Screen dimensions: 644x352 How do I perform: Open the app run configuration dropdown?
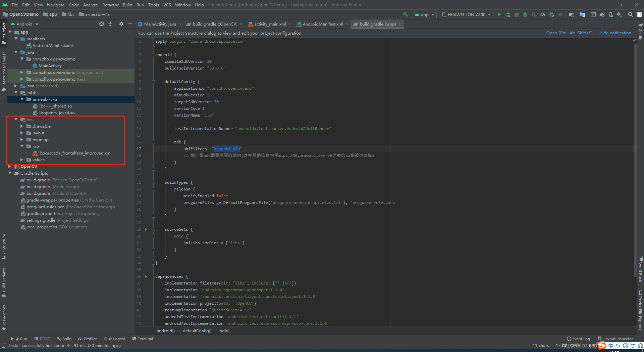click(x=424, y=14)
